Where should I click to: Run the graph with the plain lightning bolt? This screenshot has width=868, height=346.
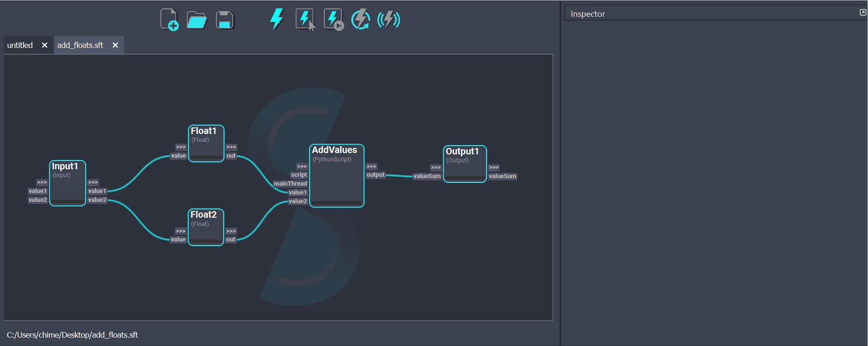[277, 20]
